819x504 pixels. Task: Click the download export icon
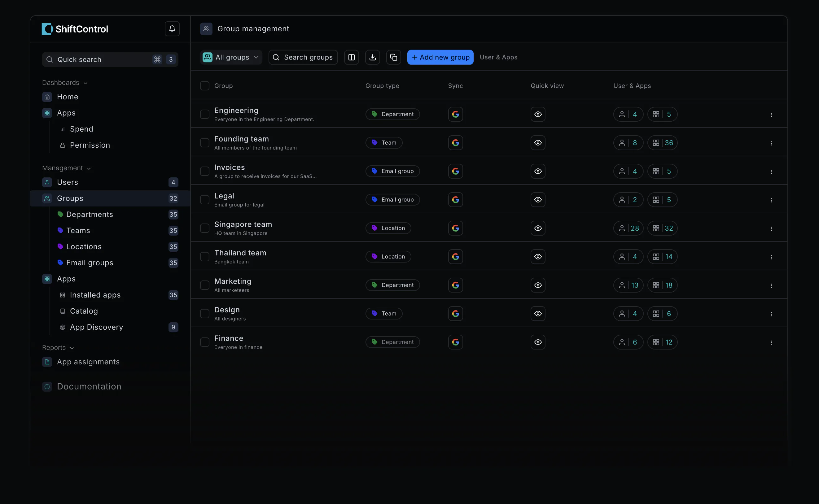373,57
